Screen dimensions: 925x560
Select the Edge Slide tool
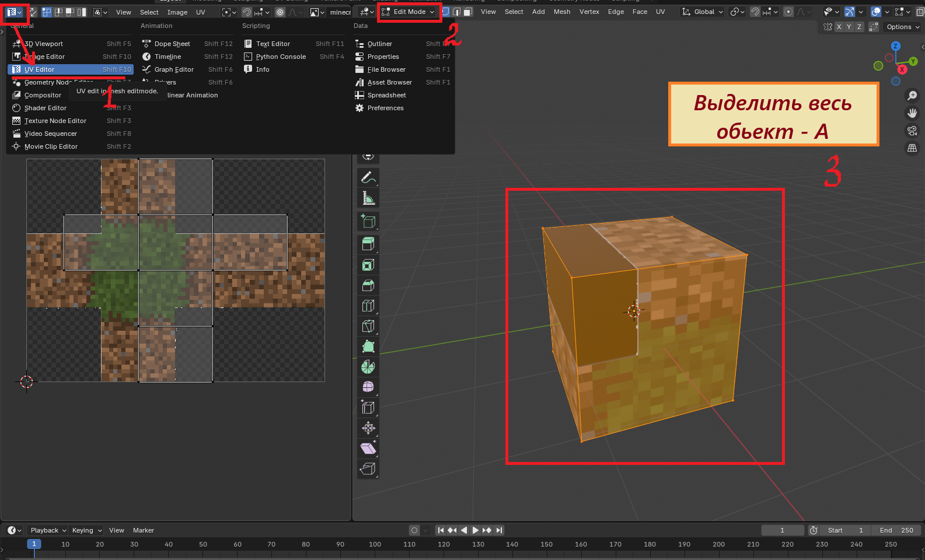368,408
